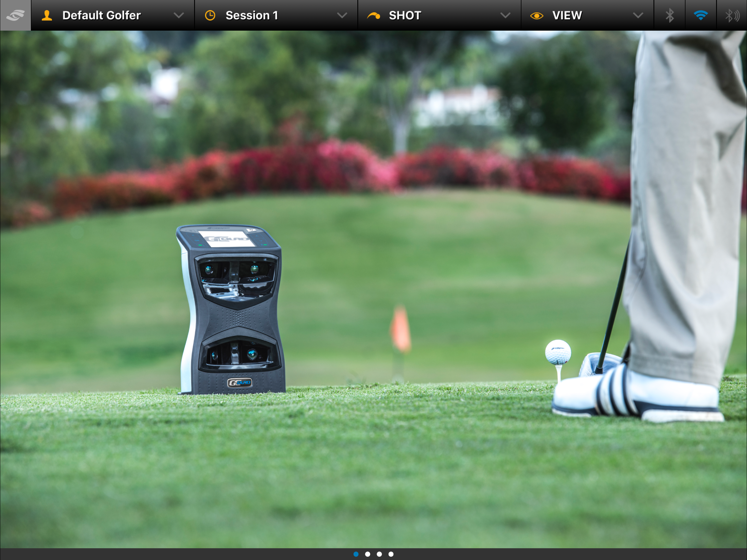
Task: Toggle the Bluetooth audio broadcast icon
Action: (732, 15)
